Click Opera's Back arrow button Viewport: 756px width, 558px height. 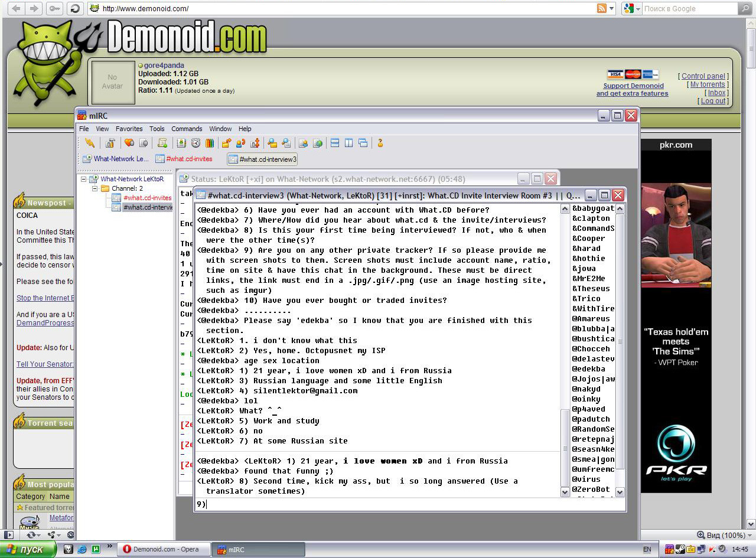tap(17, 8)
